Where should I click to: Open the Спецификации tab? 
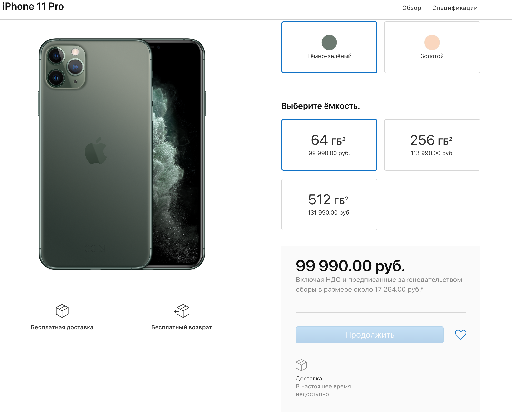(455, 8)
